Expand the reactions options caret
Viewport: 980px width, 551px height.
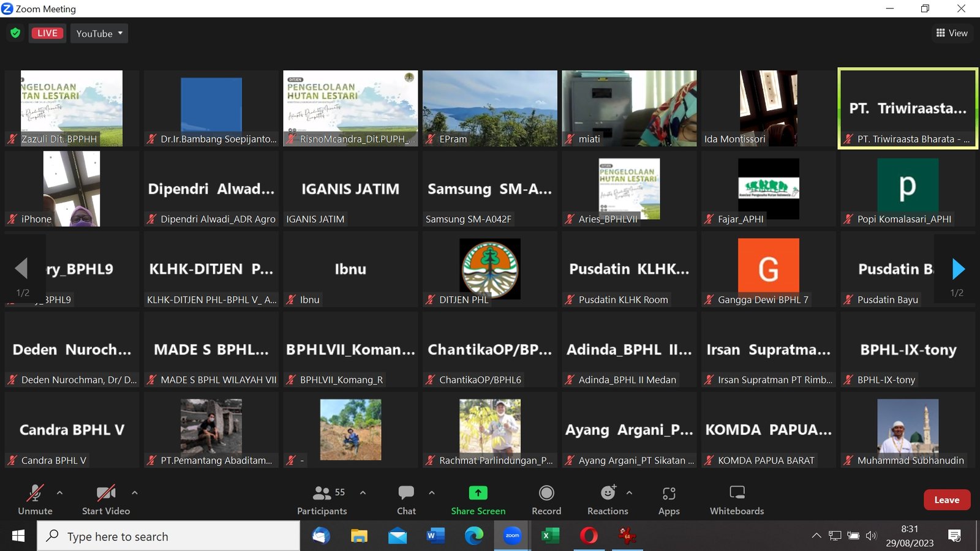(629, 492)
